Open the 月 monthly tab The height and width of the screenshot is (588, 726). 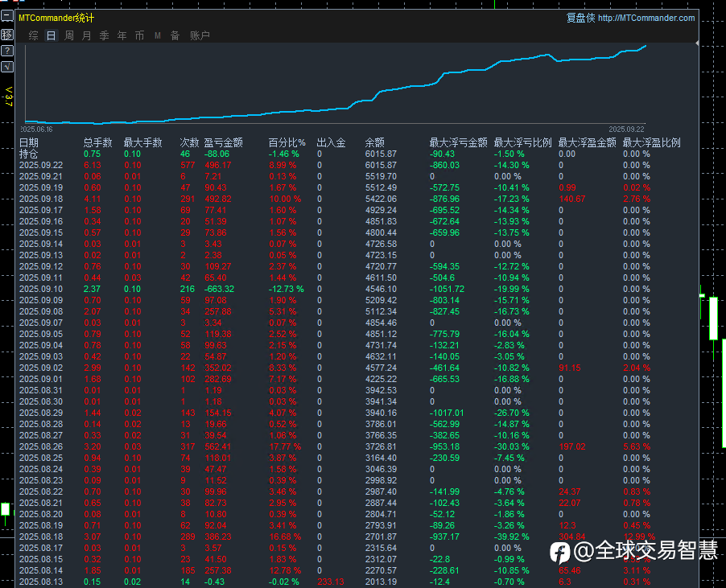pyautogui.click(x=86, y=35)
